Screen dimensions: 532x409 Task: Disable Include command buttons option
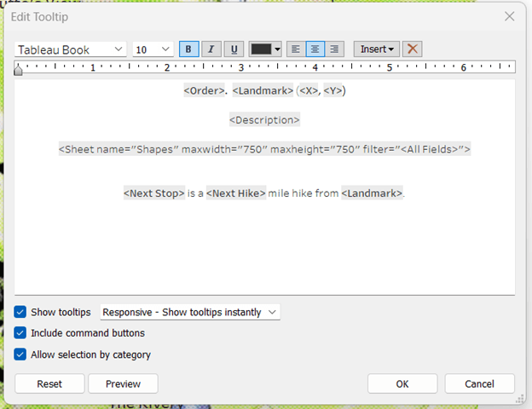(20, 333)
